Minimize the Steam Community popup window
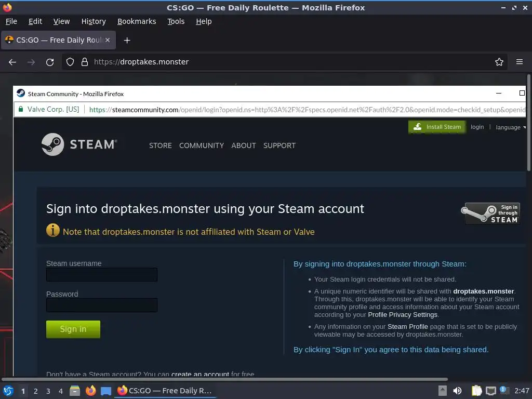Image resolution: width=532 pixels, height=399 pixels. pos(499,94)
